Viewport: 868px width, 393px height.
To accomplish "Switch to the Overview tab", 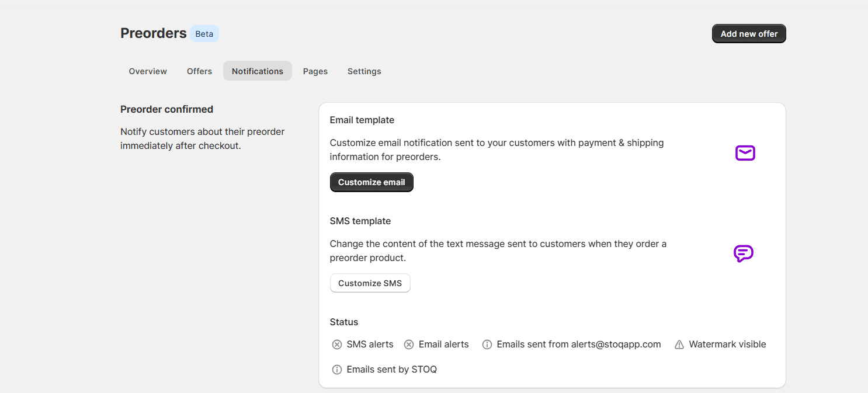I will click(148, 71).
